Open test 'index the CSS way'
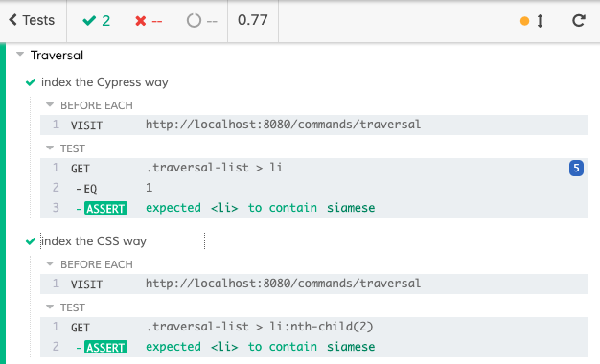Image resolution: width=600 pixels, height=364 pixels. tap(94, 241)
